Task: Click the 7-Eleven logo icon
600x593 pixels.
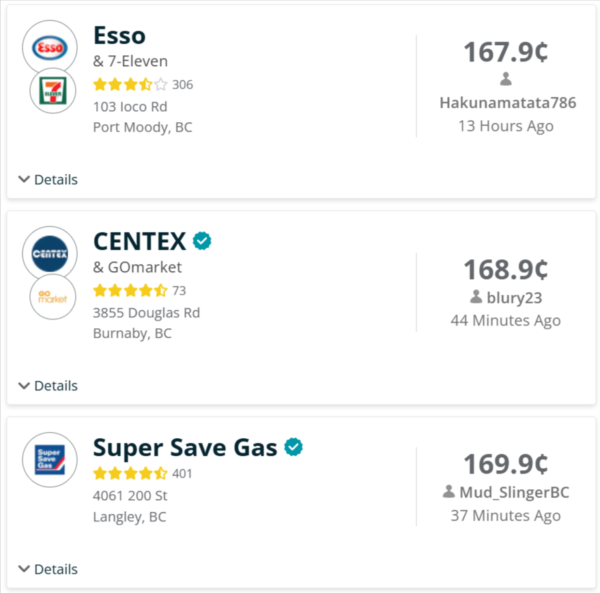Action: pyautogui.click(x=53, y=91)
